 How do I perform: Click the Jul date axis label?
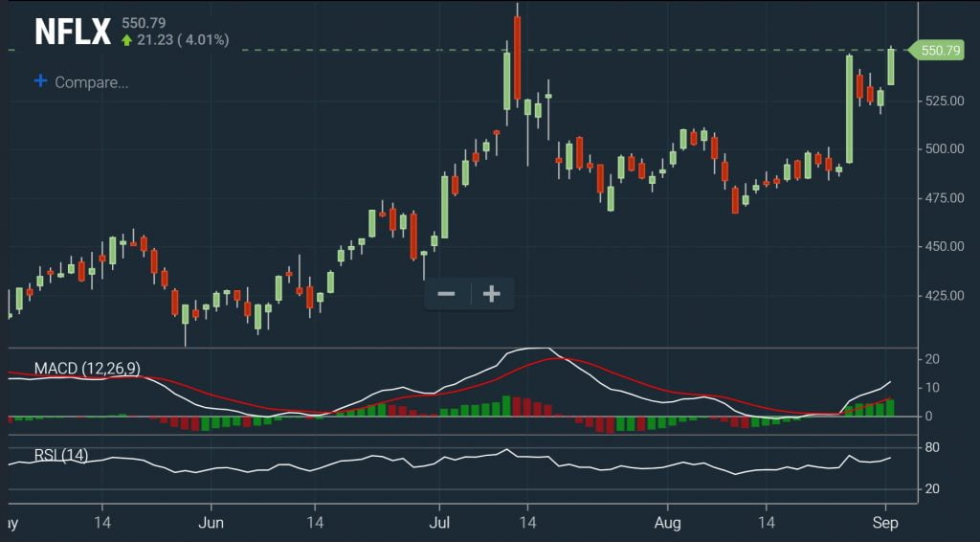(439, 523)
